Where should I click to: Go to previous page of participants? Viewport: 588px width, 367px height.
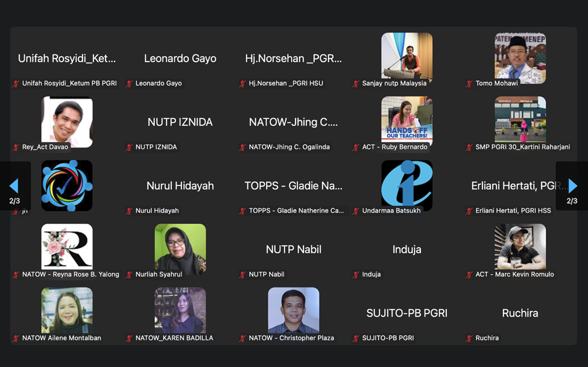click(14, 186)
